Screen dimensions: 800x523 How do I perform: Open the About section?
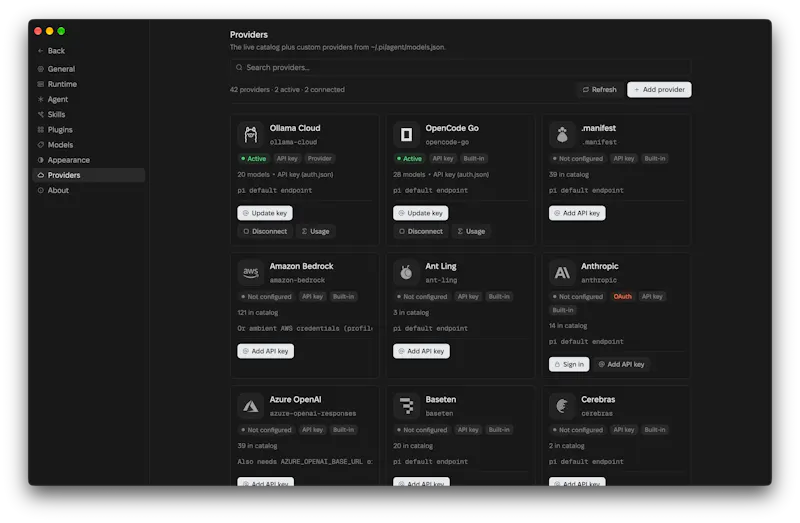coord(89,190)
